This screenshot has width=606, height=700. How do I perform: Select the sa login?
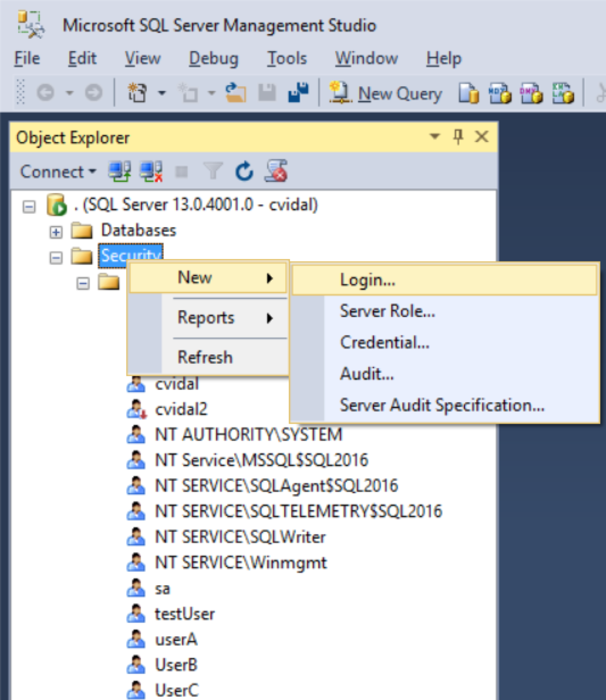pyautogui.click(x=162, y=589)
